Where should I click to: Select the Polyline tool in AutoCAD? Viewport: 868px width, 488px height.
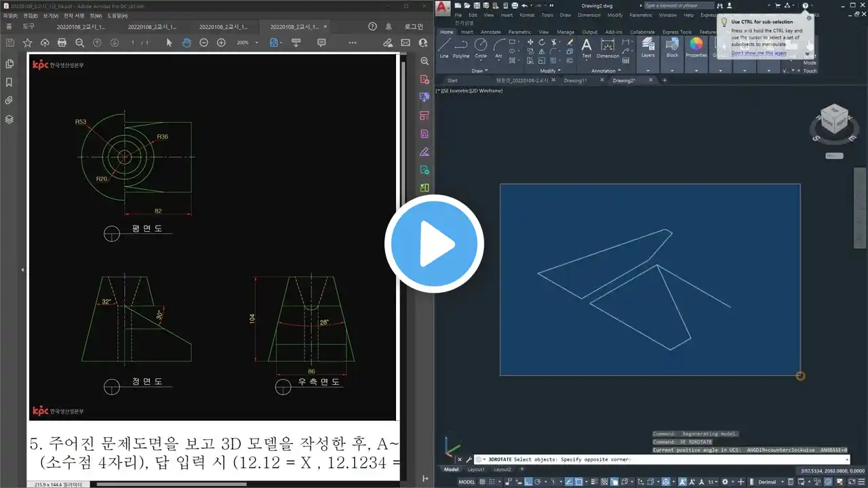click(x=461, y=48)
